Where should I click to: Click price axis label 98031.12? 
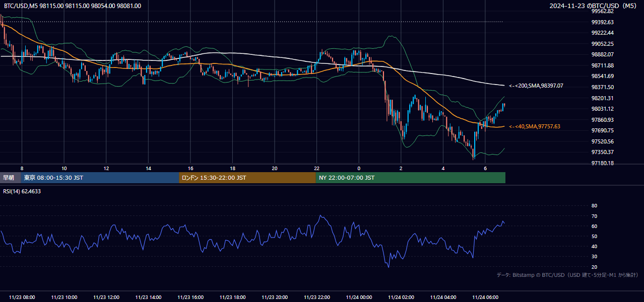tap(603, 109)
